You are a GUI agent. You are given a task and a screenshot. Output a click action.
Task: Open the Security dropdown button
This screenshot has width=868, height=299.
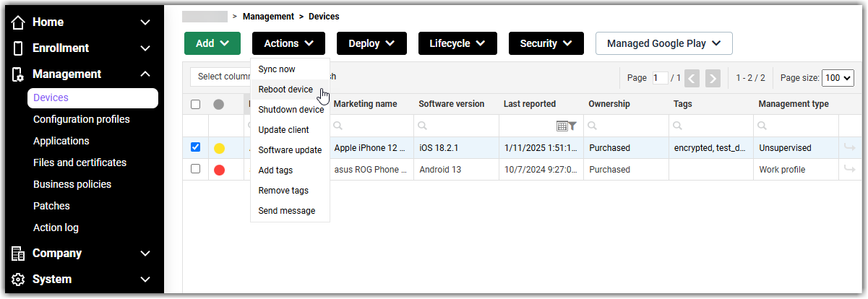click(x=546, y=43)
